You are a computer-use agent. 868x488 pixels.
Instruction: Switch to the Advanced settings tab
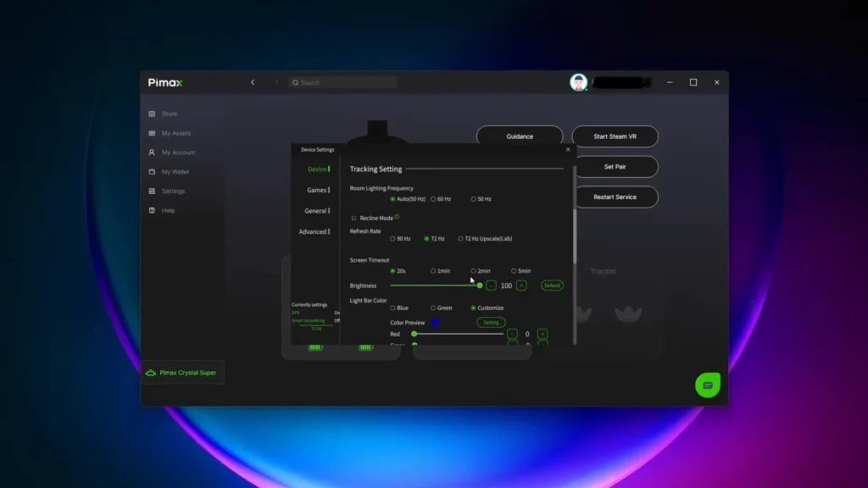tap(314, 232)
